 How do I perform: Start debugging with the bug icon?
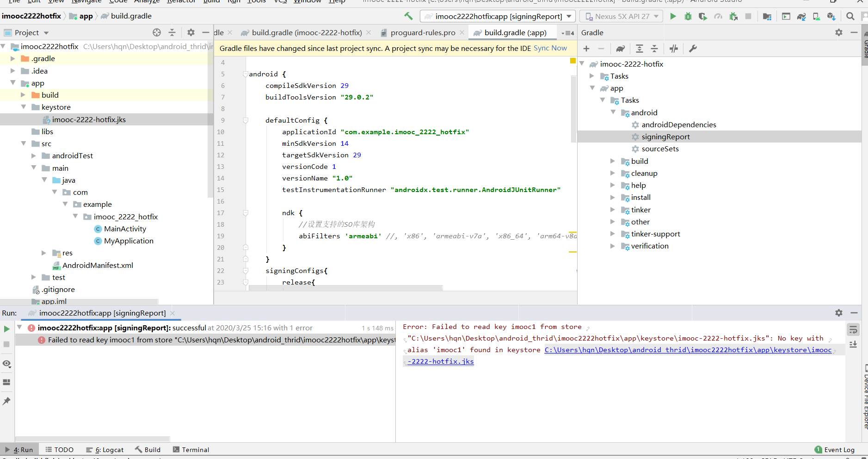[x=688, y=16]
